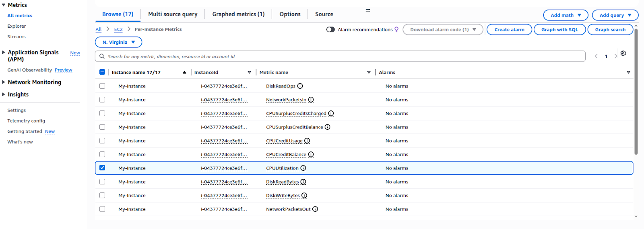Viewport: 644px width, 229px height.
Task: Open info icon next to DiskReadOps
Action: (x=300, y=86)
